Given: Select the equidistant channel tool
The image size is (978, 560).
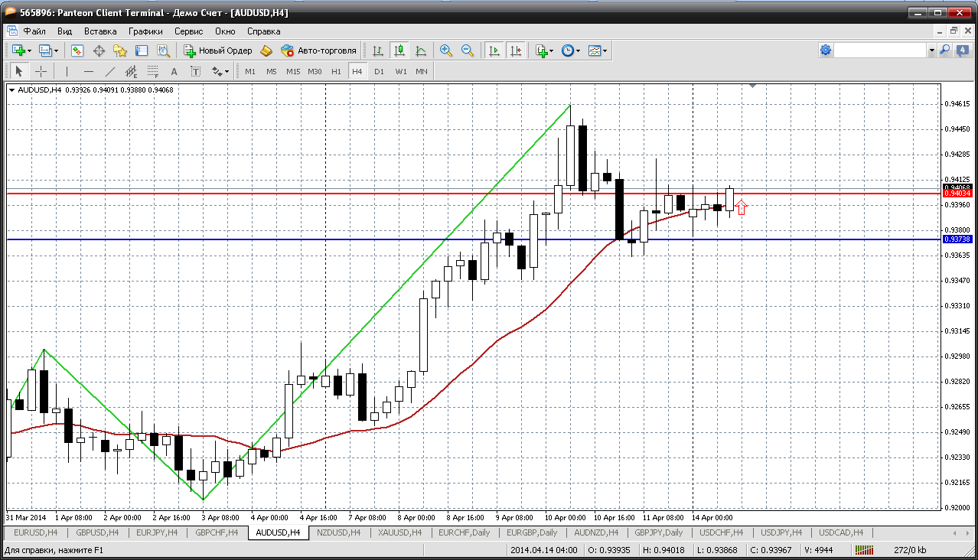Looking at the screenshot, I should (x=131, y=71).
